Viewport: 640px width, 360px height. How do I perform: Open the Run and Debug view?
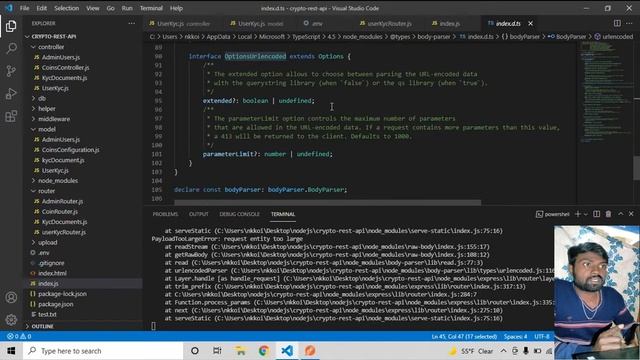coord(11,93)
